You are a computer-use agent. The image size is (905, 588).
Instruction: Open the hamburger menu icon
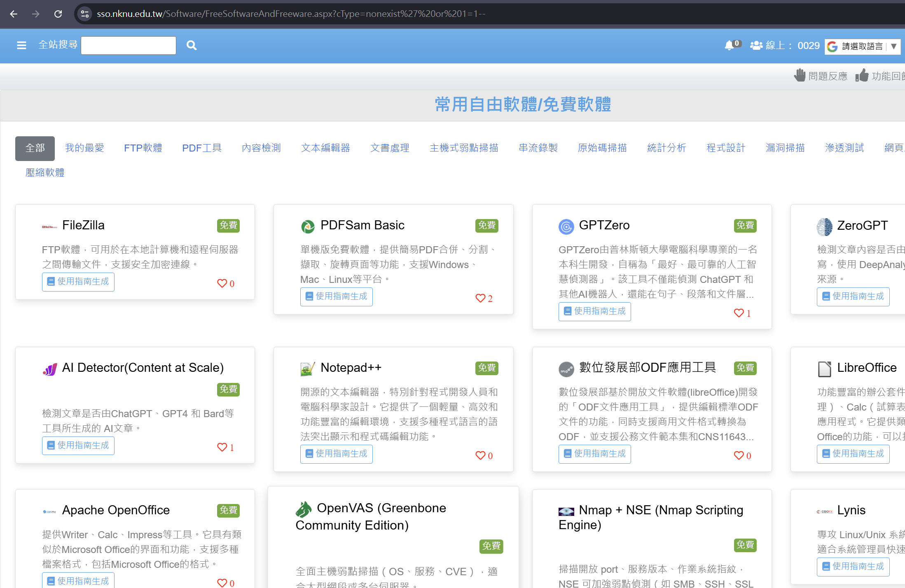click(x=21, y=45)
